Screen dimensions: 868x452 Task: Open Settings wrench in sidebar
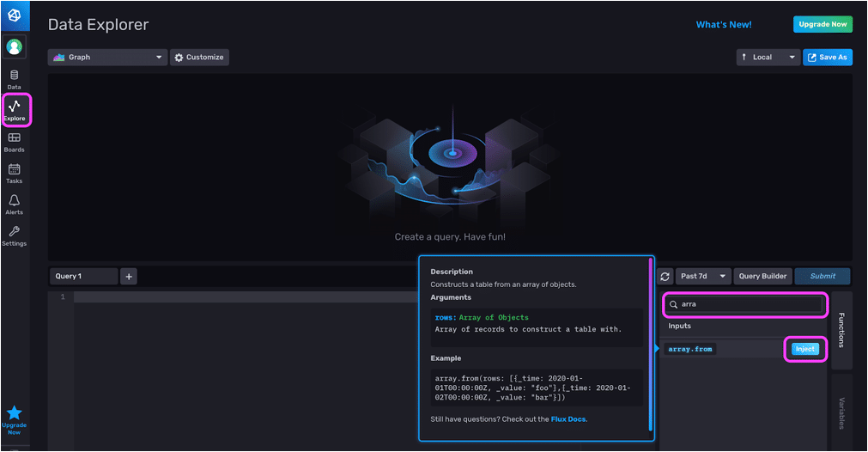point(15,235)
